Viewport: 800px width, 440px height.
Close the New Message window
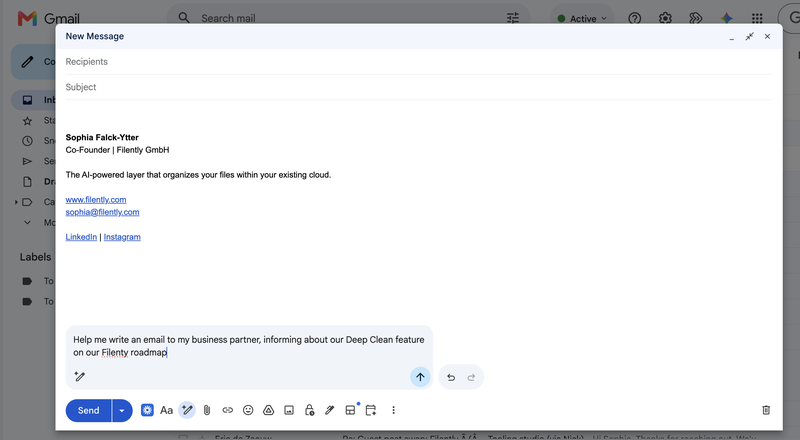(x=767, y=37)
